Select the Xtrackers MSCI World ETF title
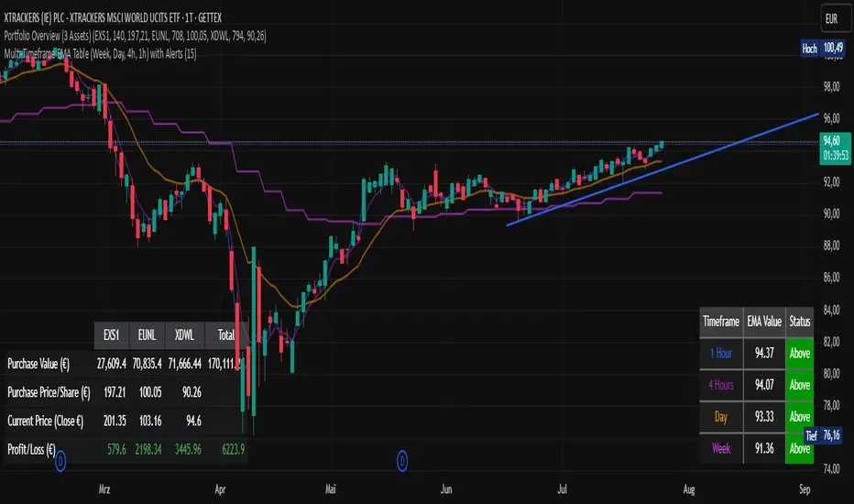This screenshot has width=854, height=504. [x=113, y=18]
